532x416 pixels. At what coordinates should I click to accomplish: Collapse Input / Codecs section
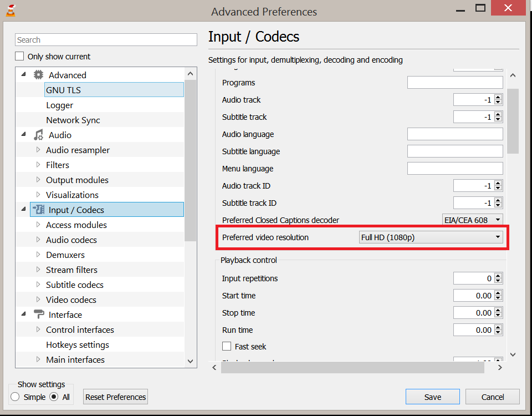23,209
